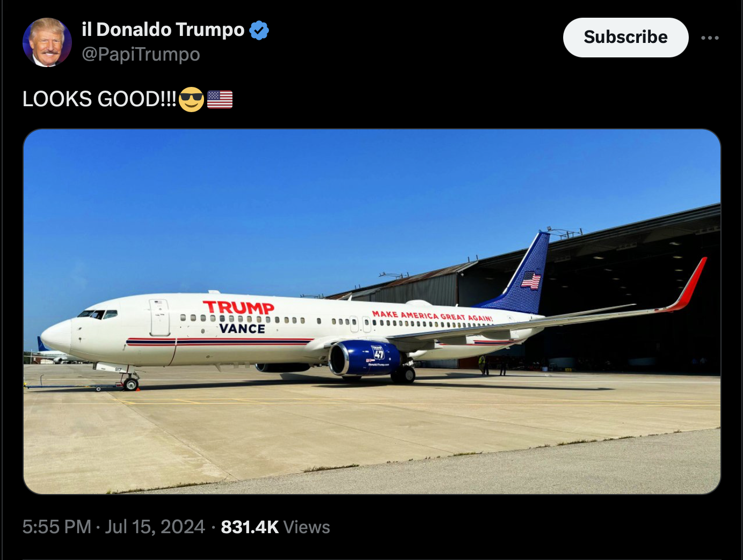Open the 5:55 PM timestamp link
Screen dimensions: 743x560
(57, 527)
